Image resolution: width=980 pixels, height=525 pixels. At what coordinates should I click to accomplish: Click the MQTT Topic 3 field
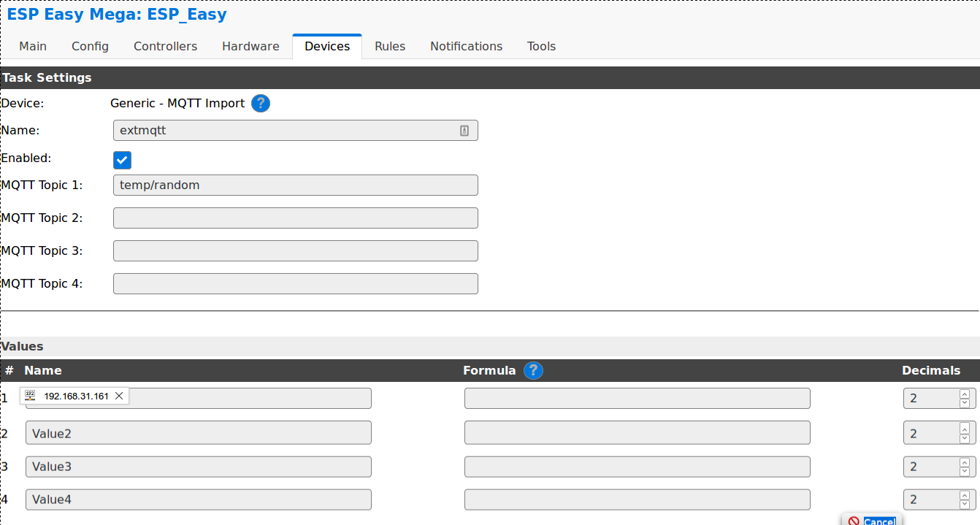coord(296,251)
